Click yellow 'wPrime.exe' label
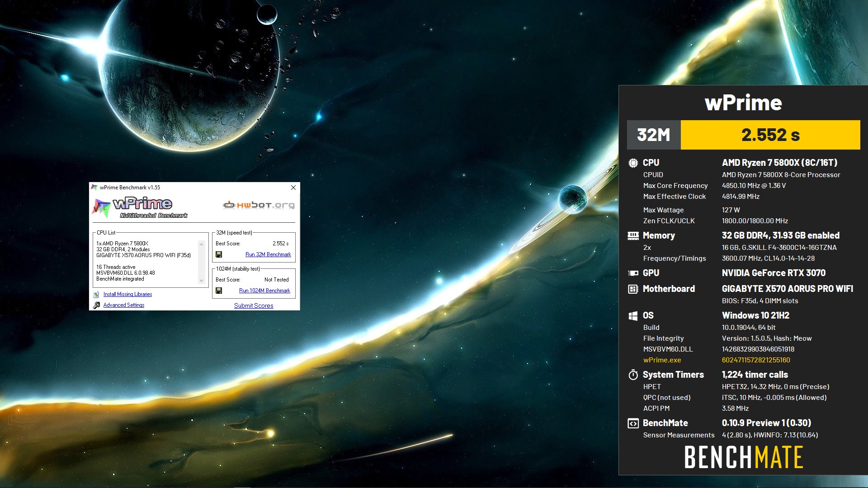868x488 pixels. click(x=662, y=360)
